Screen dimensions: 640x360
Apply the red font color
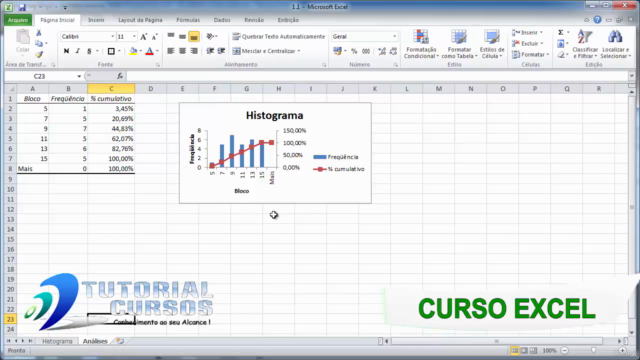(149, 51)
